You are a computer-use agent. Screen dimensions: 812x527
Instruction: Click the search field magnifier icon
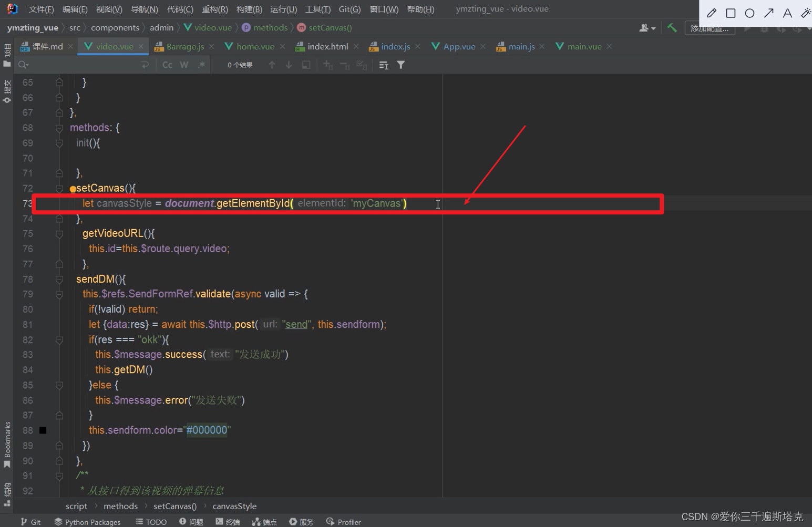(23, 65)
